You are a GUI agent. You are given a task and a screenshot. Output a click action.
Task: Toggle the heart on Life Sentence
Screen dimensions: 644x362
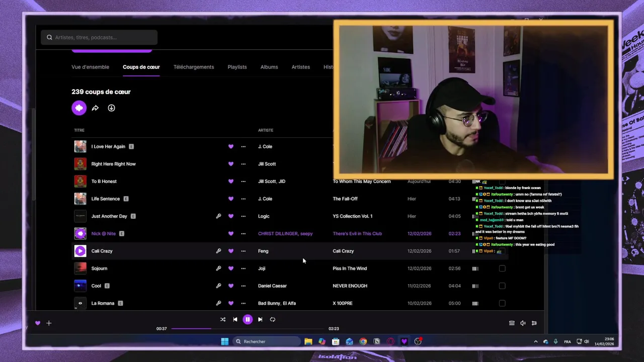coord(231,199)
